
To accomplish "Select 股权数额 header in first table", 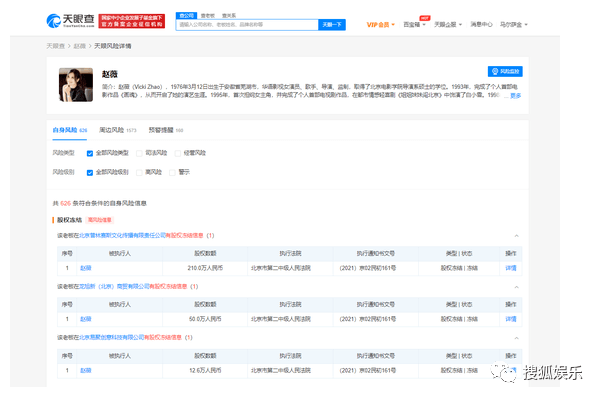I will click(x=205, y=253).
